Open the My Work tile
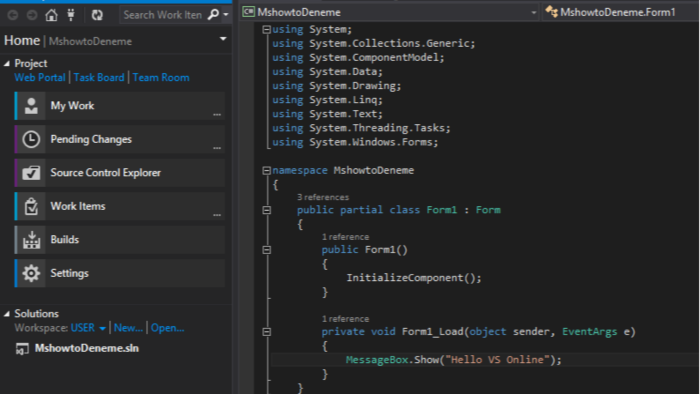 click(x=120, y=106)
